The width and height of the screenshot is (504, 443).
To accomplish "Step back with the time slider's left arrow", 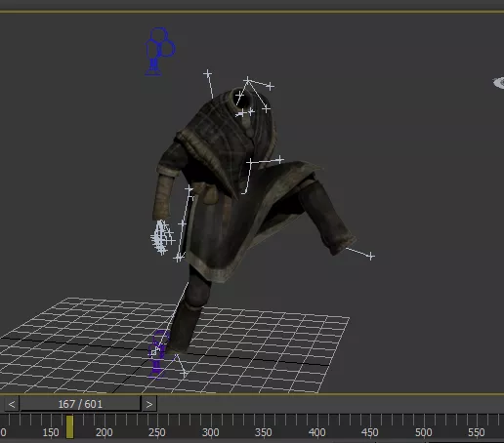I will coord(12,404).
